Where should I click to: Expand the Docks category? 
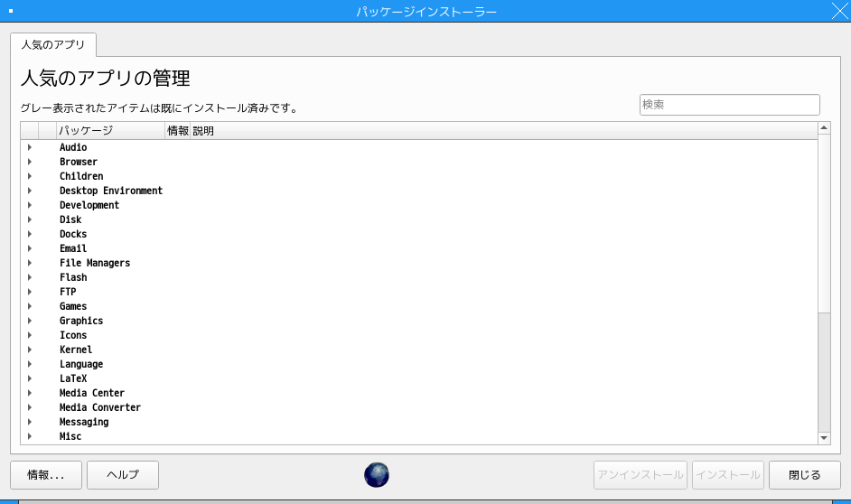pyautogui.click(x=29, y=234)
